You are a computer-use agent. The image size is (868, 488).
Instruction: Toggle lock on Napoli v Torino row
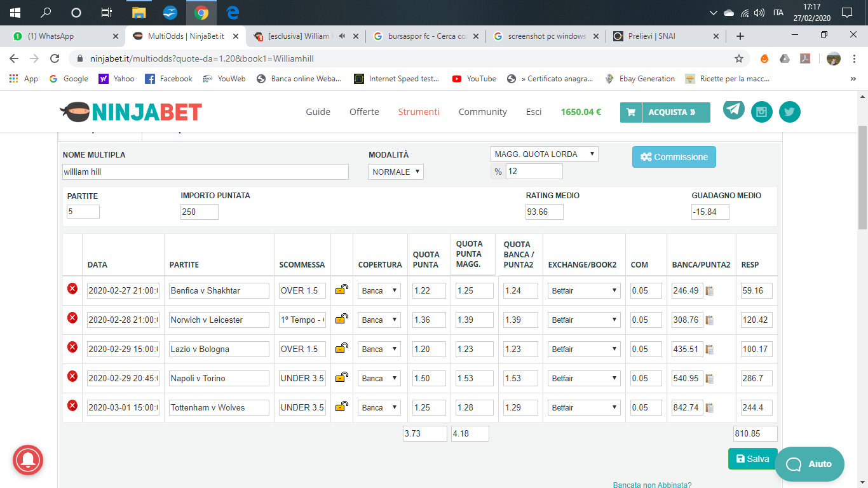tap(342, 377)
